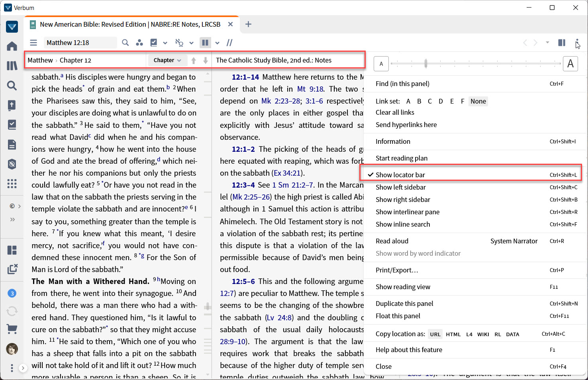Open the sidebar checklist icon
Image resolution: width=588 pixels, height=380 pixels.
click(x=12, y=125)
